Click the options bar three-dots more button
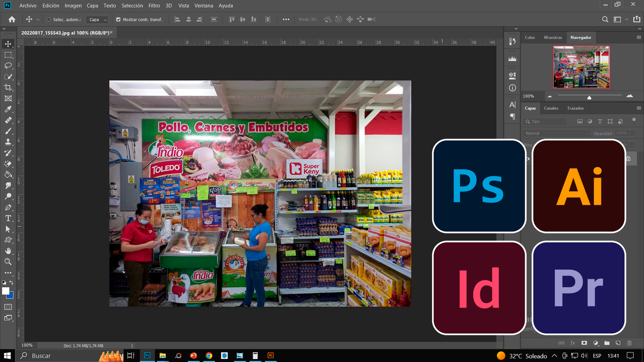Screen dimensions: 644x362 point(286,19)
